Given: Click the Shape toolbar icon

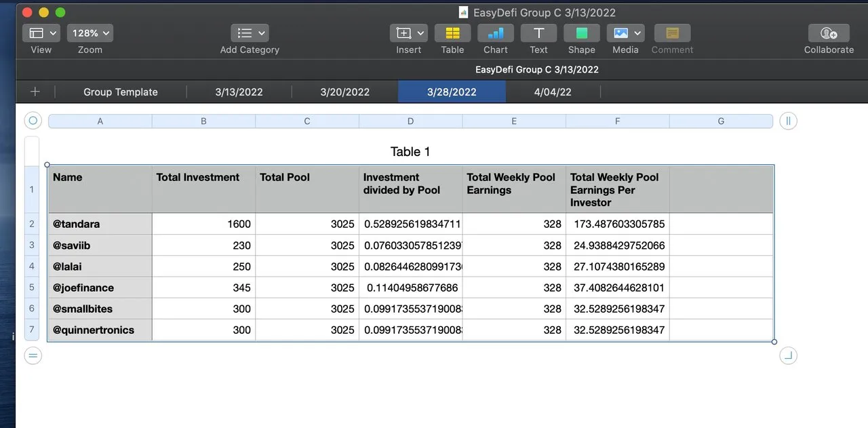Looking at the screenshot, I should coord(582,33).
